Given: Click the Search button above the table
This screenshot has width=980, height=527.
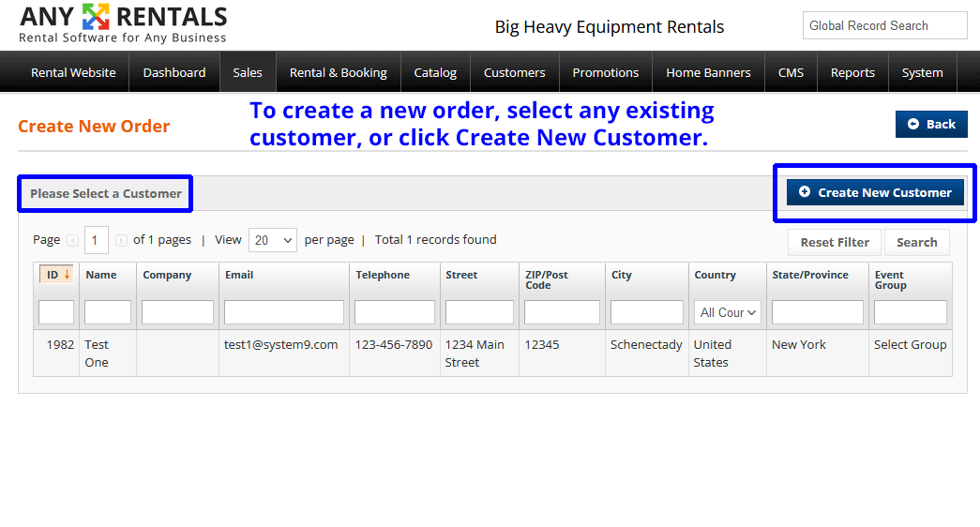Looking at the screenshot, I should 916,242.
